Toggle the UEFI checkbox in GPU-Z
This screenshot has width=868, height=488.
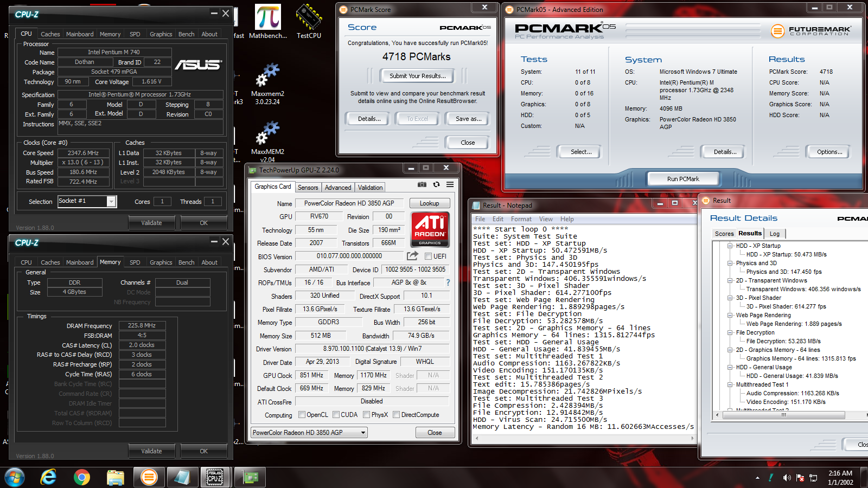428,256
